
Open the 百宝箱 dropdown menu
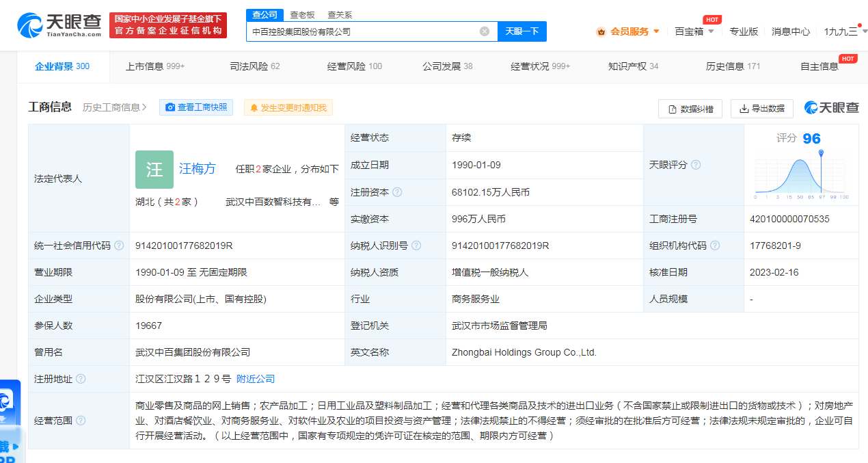click(694, 31)
